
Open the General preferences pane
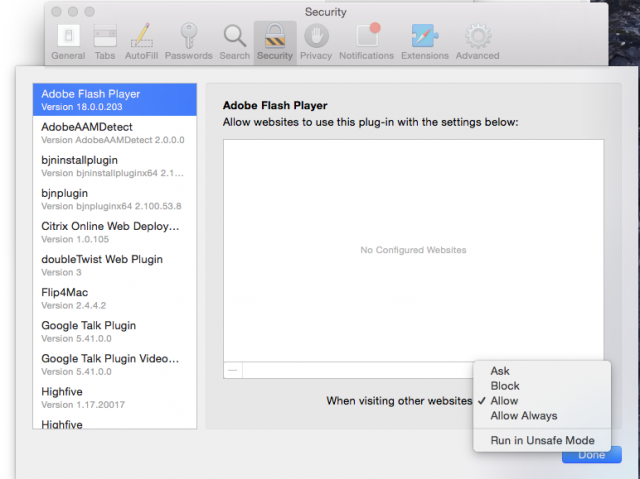[68, 42]
